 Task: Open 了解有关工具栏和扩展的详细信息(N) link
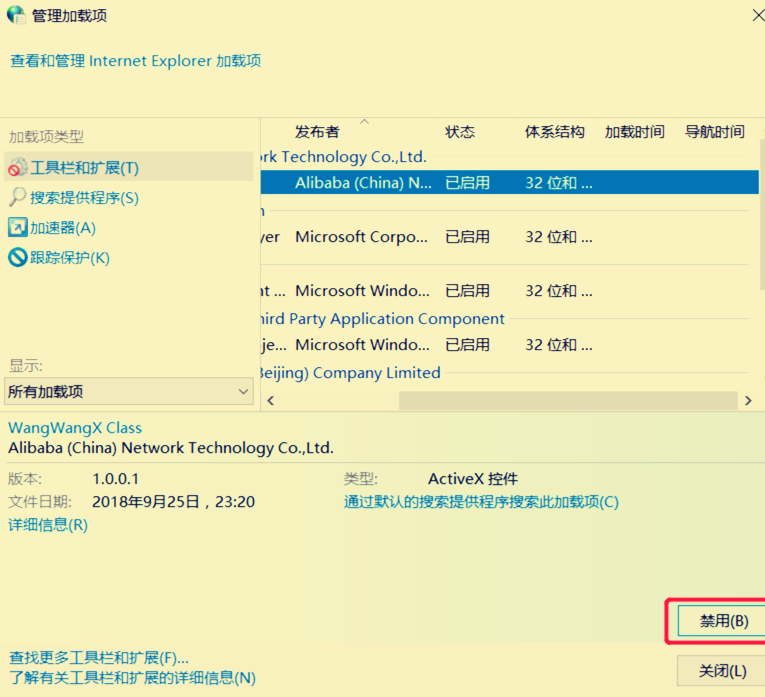(132, 677)
